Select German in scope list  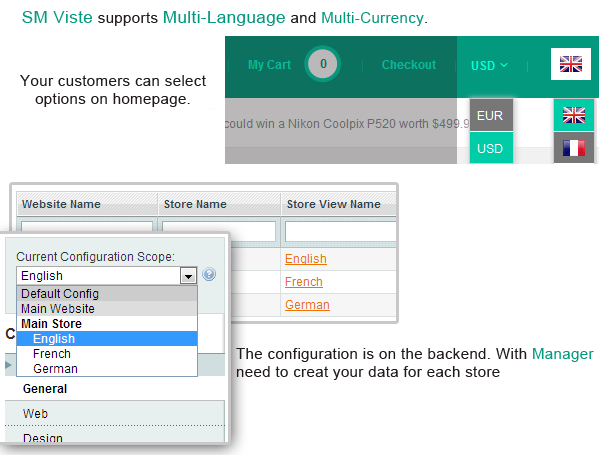107,369
